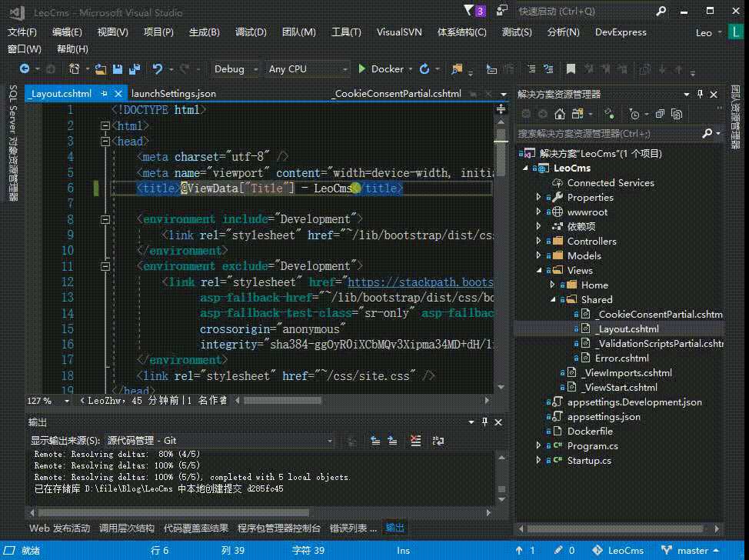Click the LeoCms repository in status bar
This screenshot has height=560, width=749.
pos(618,551)
